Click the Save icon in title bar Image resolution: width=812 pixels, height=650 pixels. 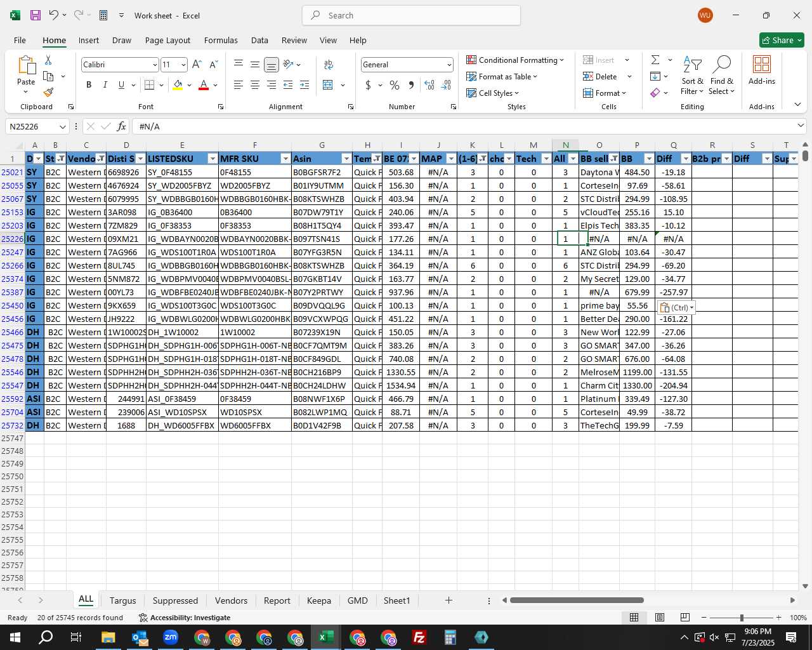36,15
